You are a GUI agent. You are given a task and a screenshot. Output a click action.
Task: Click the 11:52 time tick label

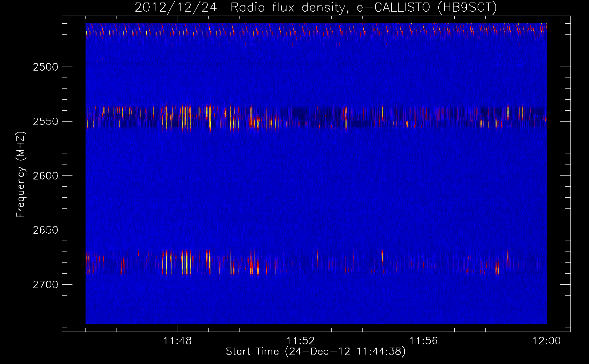coord(301,341)
